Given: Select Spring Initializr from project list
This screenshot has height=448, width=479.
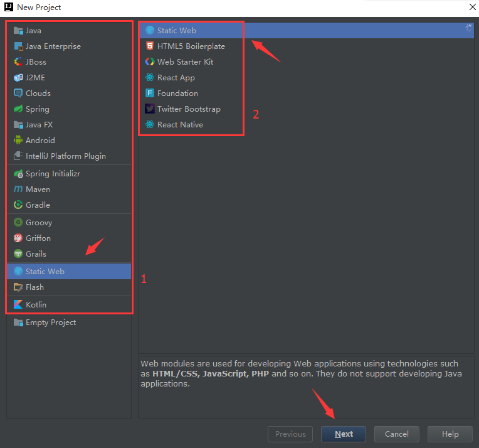Looking at the screenshot, I should 53,174.
